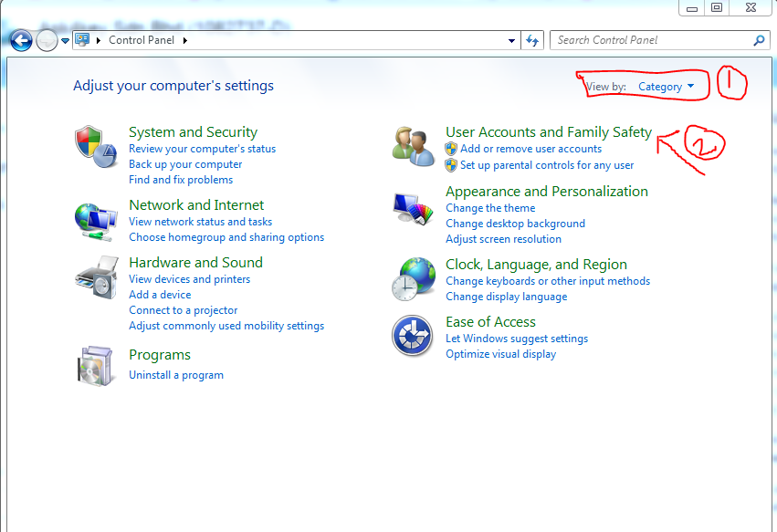
Task: Go back with the blue Back arrow
Action: point(21,41)
